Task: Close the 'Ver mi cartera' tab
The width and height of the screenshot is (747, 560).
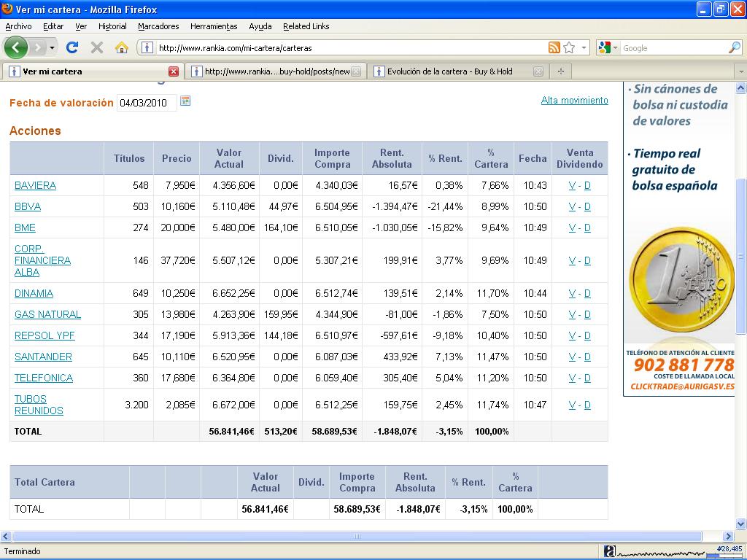Action: click(174, 71)
